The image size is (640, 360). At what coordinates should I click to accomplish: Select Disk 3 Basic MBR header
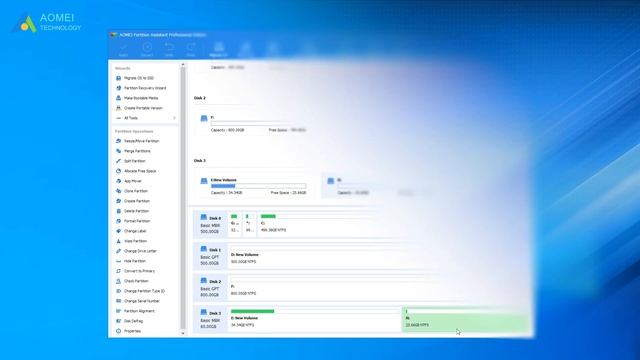click(211, 320)
